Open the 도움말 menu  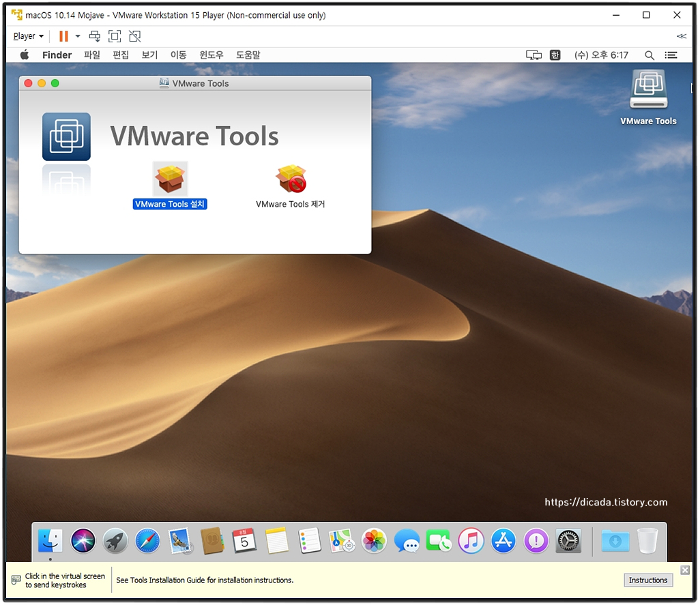pos(248,55)
